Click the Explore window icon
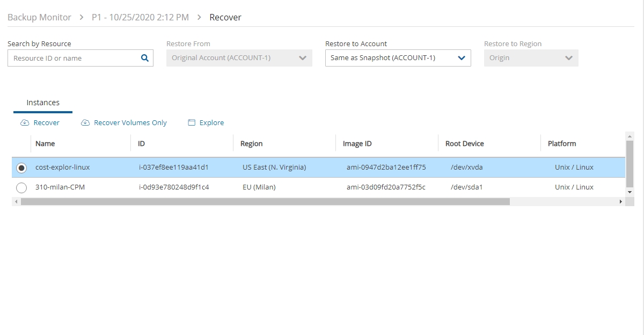The height and width of the screenshot is (335, 644). [192, 123]
